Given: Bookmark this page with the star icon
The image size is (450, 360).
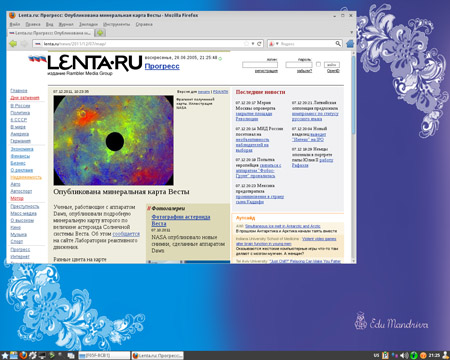Looking at the screenshot, I should point(246,44).
